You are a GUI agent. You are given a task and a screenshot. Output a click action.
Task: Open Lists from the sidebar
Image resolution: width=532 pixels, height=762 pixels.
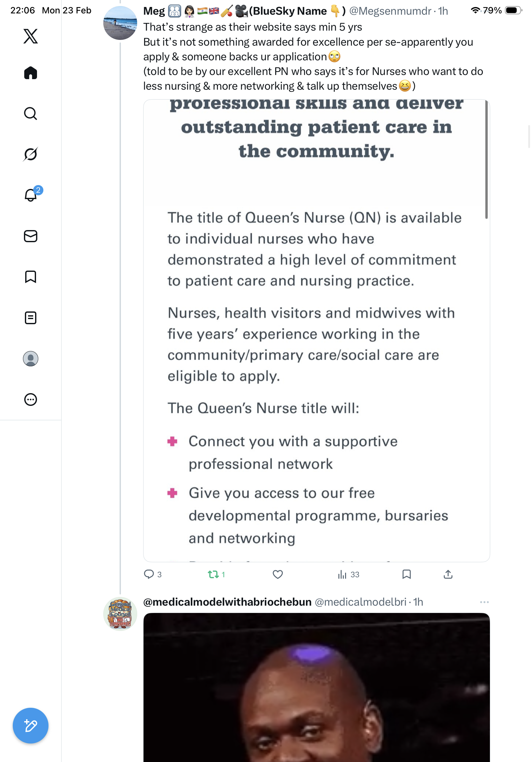(31, 317)
